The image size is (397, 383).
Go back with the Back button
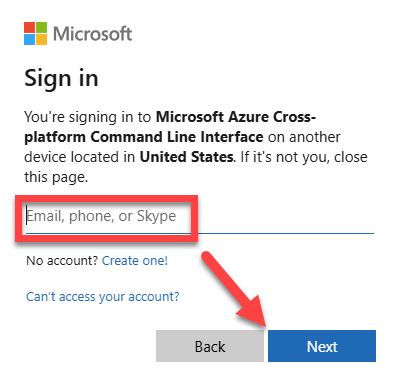tap(210, 346)
